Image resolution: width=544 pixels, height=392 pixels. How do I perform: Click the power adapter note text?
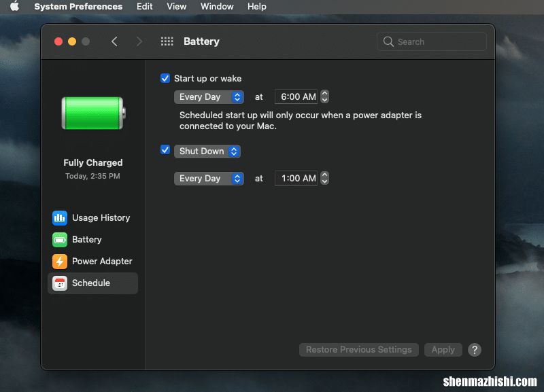click(x=300, y=121)
